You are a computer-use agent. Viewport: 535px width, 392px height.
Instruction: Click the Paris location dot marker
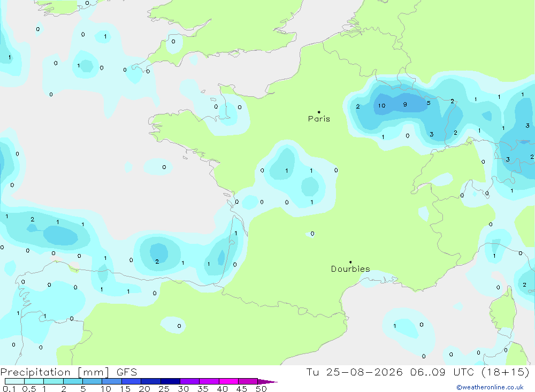pyautogui.click(x=319, y=112)
